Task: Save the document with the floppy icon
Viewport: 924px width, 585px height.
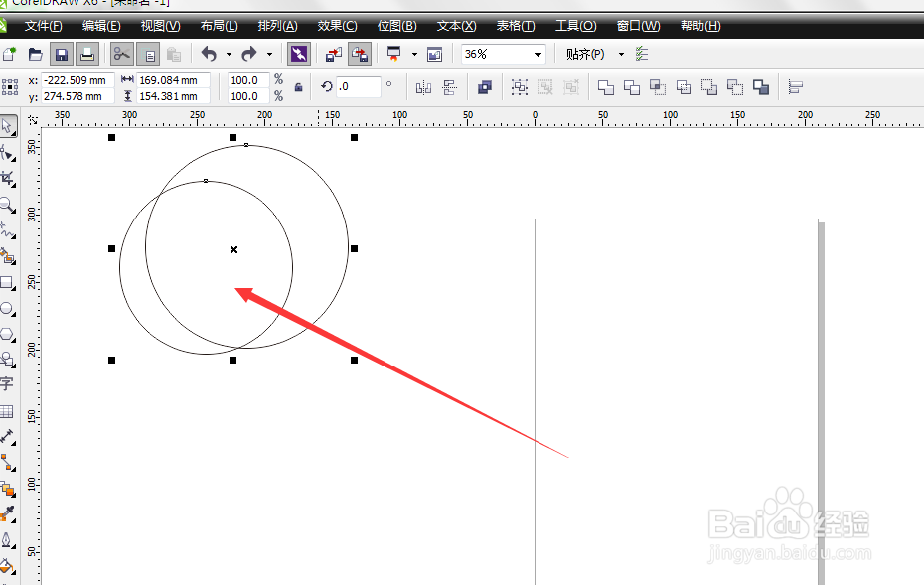Action: [x=62, y=55]
